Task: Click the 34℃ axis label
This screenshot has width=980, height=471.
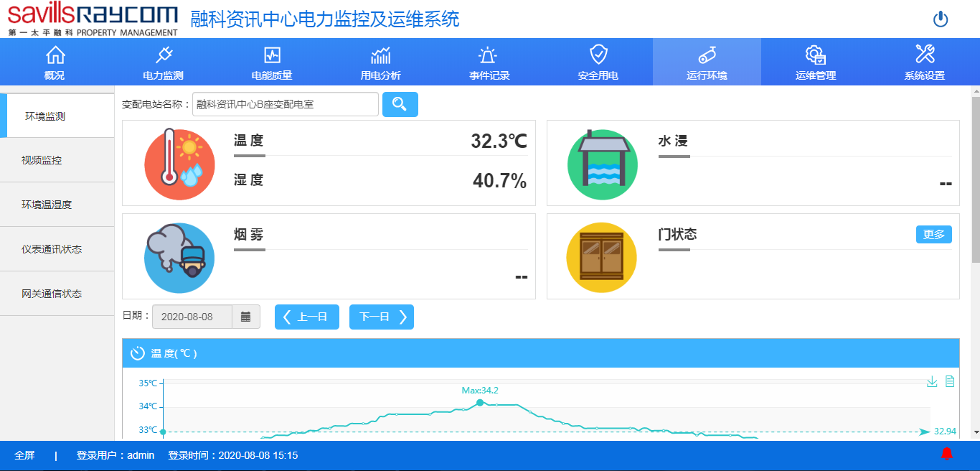Action: 148,406
